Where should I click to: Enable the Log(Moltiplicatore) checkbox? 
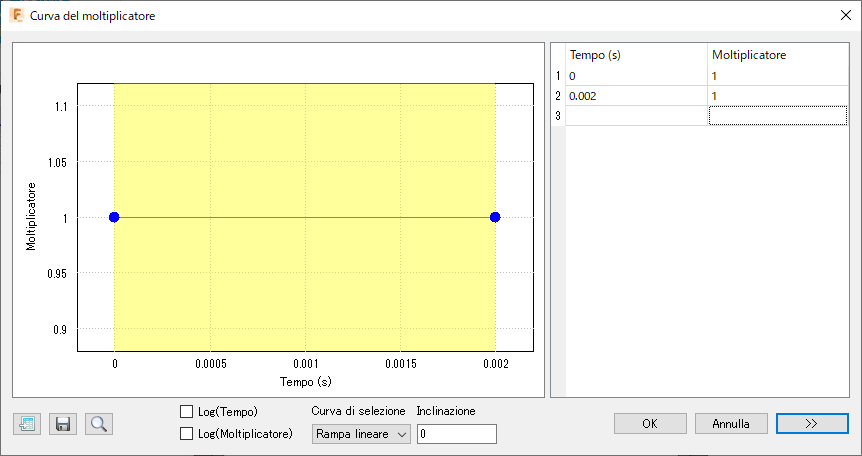(186, 433)
